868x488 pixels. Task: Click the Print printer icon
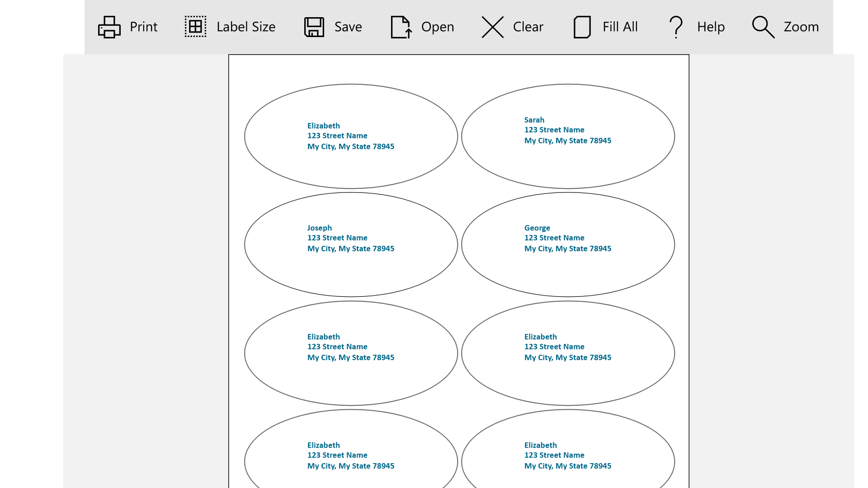109,27
